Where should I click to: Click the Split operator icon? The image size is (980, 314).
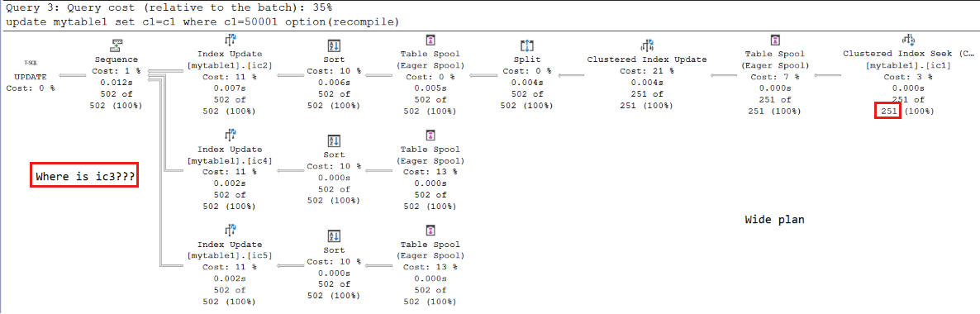coord(527,45)
